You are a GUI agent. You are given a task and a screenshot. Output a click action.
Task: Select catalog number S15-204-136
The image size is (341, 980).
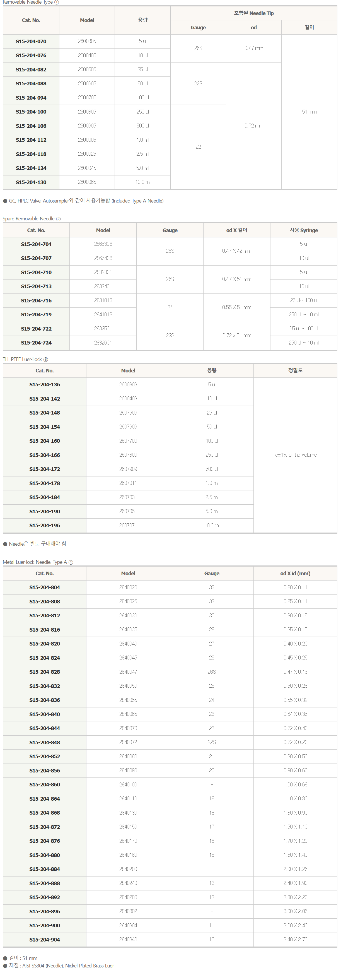pyautogui.click(x=45, y=385)
